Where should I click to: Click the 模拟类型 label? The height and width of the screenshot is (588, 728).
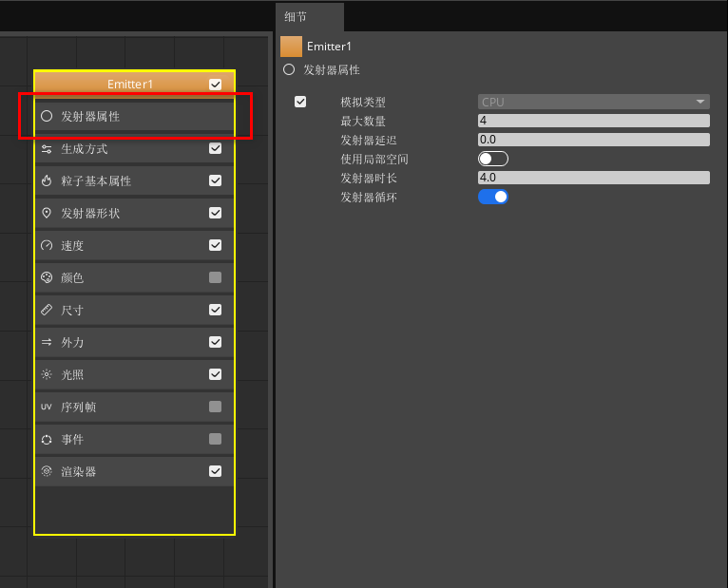(x=363, y=102)
